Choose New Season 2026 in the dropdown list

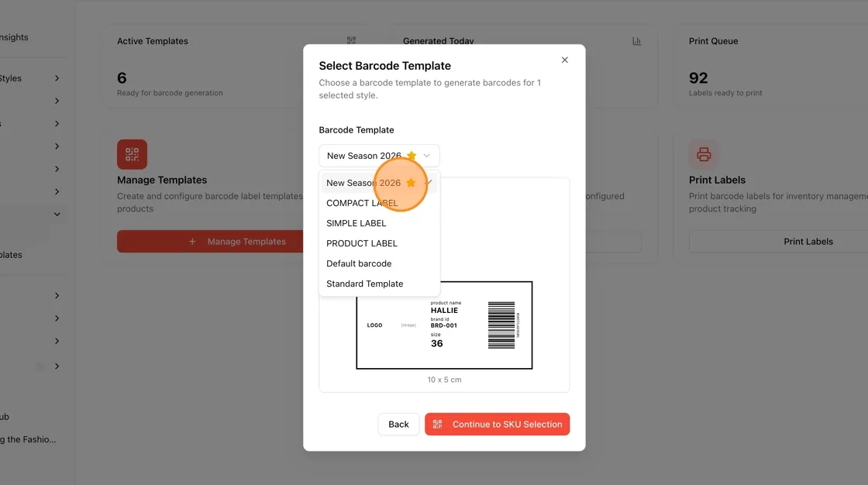(x=379, y=183)
